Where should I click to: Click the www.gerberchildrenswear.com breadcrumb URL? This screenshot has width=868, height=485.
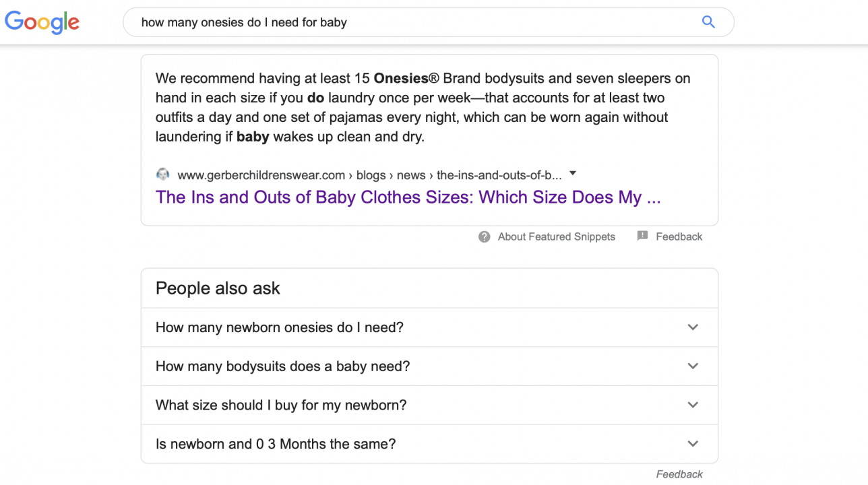point(369,175)
